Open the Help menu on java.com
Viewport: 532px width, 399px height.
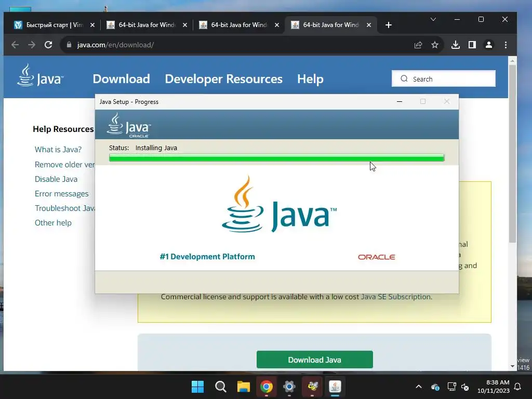pos(310,79)
